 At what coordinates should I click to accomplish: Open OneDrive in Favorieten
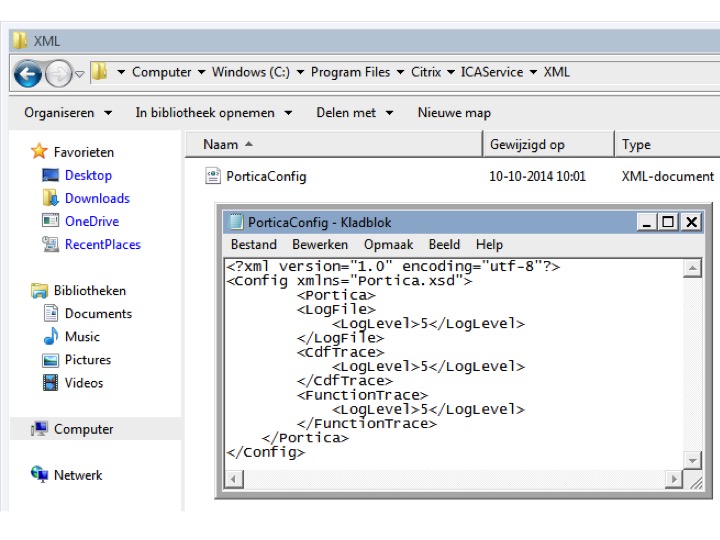[92, 221]
